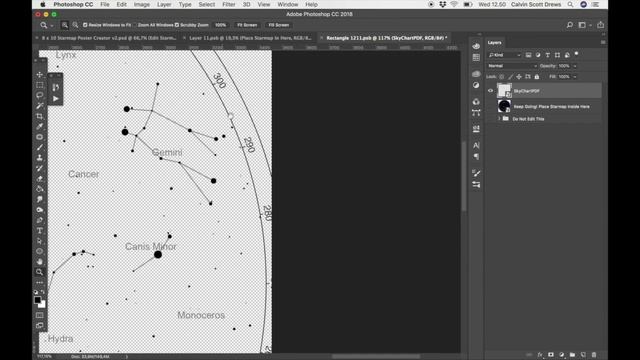
Task: Toggle lock all on layer
Action: point(537,76)
